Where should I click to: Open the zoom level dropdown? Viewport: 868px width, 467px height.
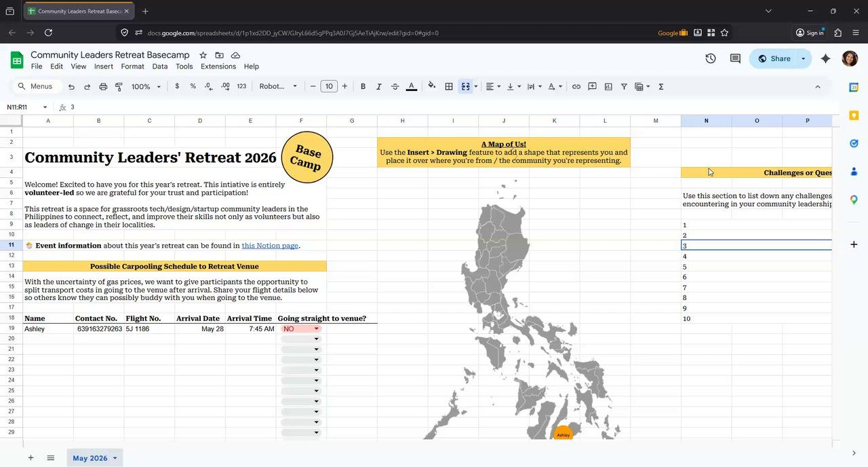tap(146, 87)
